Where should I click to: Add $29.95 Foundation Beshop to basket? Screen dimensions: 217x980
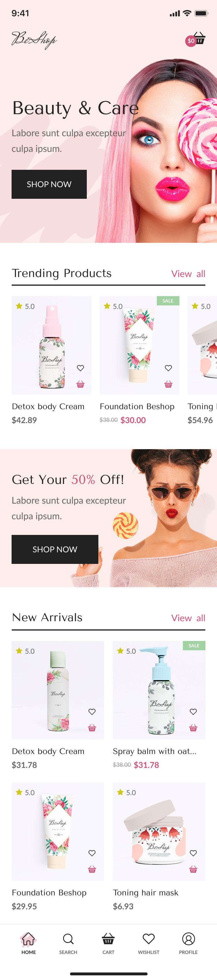(x=92, y=870)
